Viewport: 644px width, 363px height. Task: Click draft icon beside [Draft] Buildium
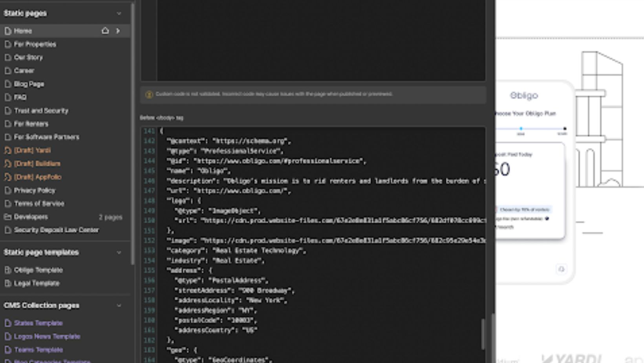point(7,163)
